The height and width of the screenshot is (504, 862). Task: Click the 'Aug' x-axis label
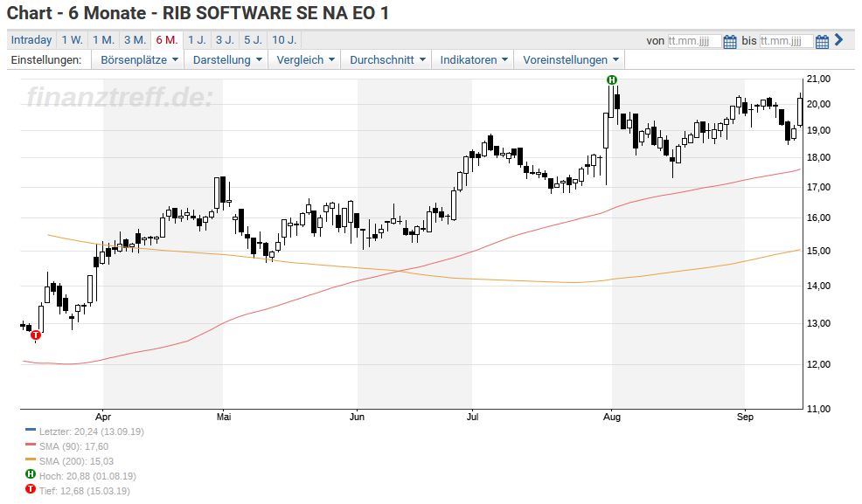coord(611,417)
